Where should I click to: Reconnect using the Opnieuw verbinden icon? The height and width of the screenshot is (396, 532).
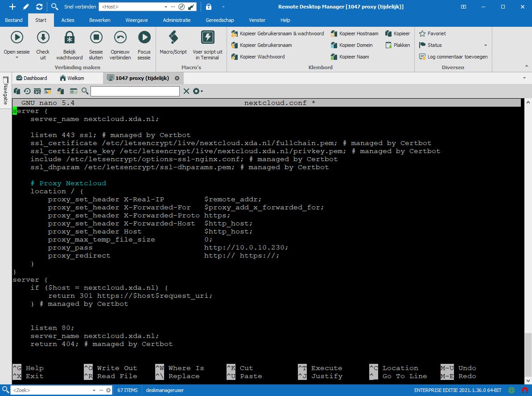coord(120,38)
